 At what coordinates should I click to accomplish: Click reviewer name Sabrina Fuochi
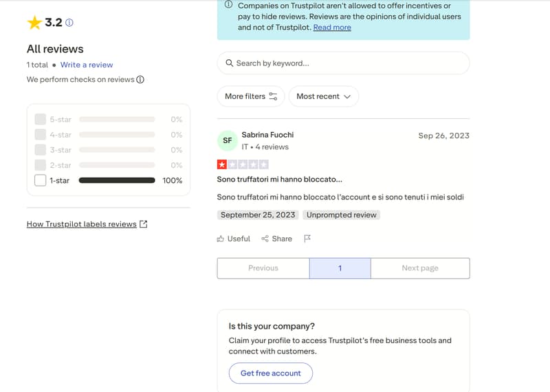[267, 135]
